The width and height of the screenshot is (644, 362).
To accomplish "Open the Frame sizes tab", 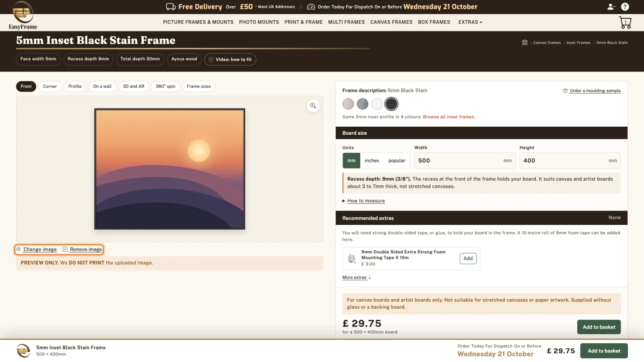I will click(x=199, y=86).
